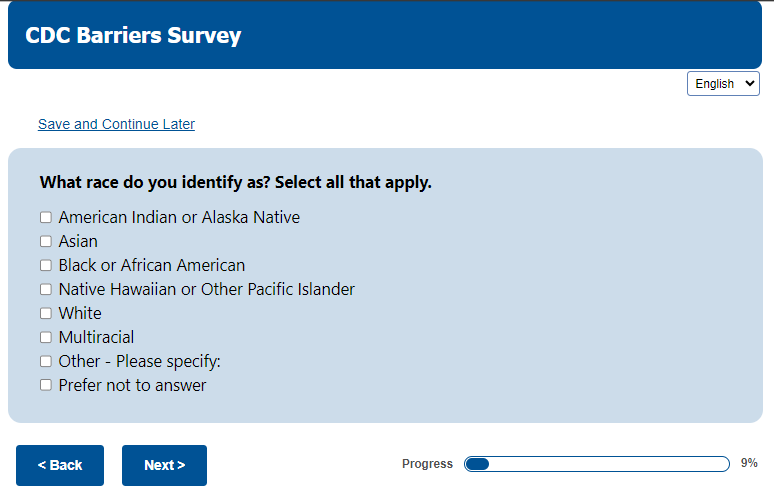Click the American Indian or Alaska Native label
774x486 pixels.
click(179, 217)
